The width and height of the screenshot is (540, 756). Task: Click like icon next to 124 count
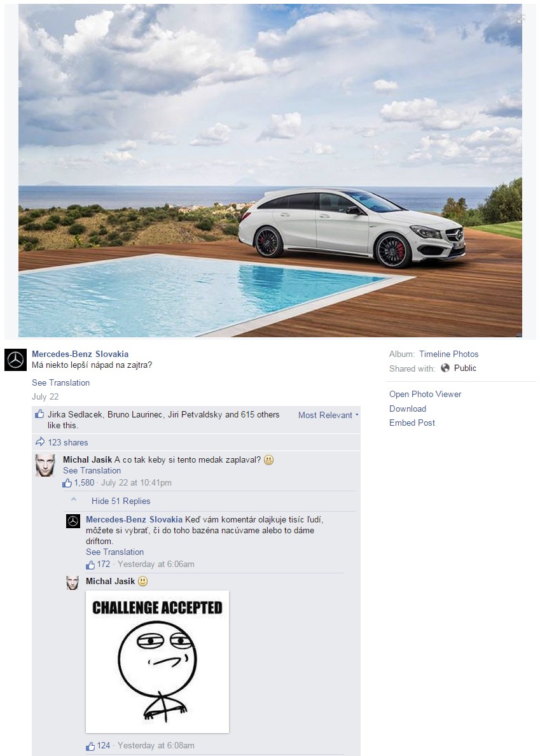(90, 746)
